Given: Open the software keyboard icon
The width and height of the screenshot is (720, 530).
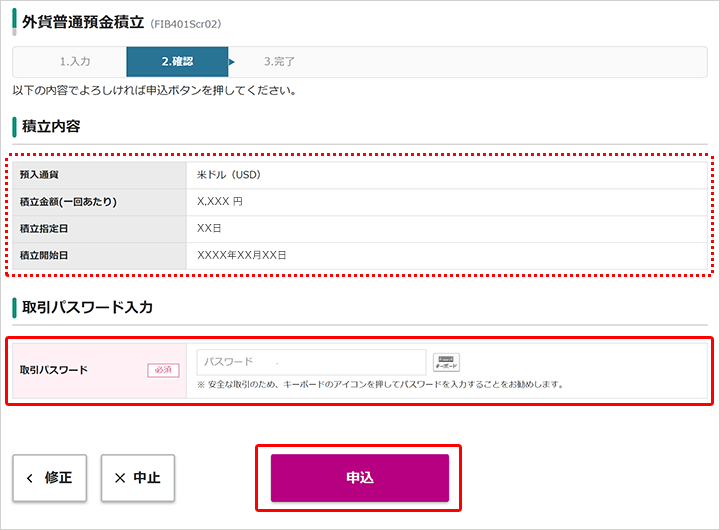Looking at the screenshot, I should click(446, 362).
